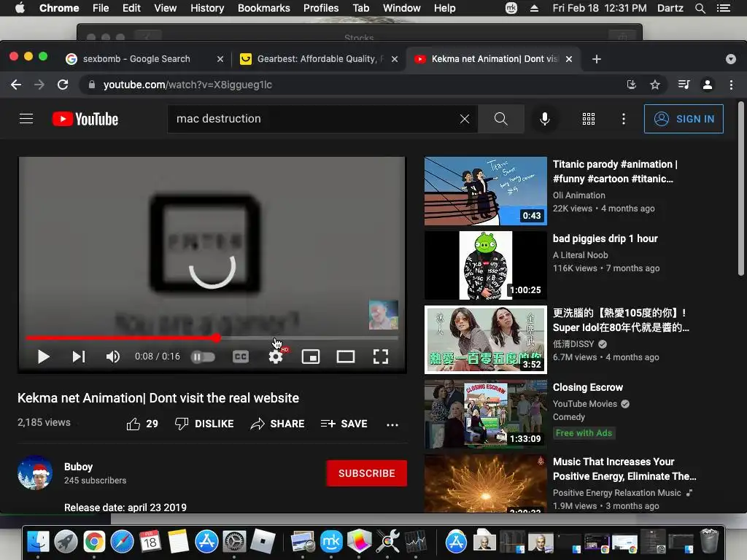Open the Profiles menu

(321, 8)
